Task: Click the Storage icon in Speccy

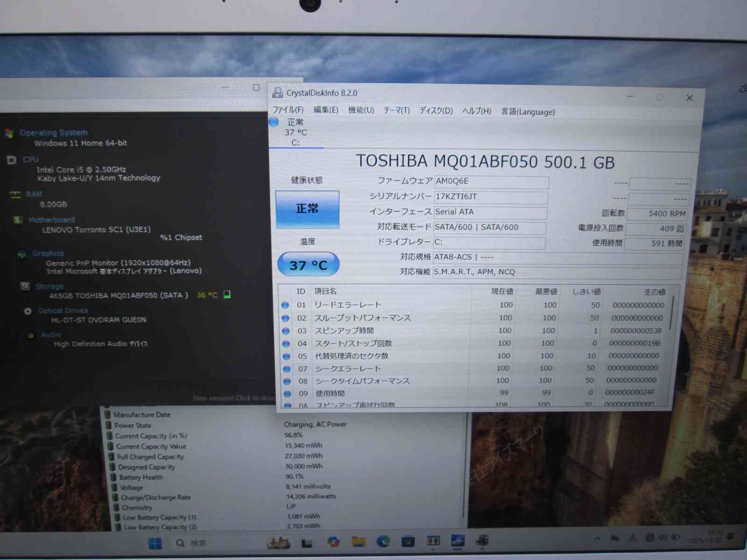Action: click(x=25, y=286)
